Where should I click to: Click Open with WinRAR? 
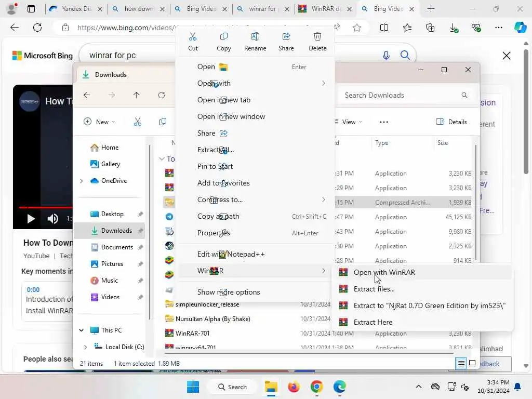click(x=423, y=272)
